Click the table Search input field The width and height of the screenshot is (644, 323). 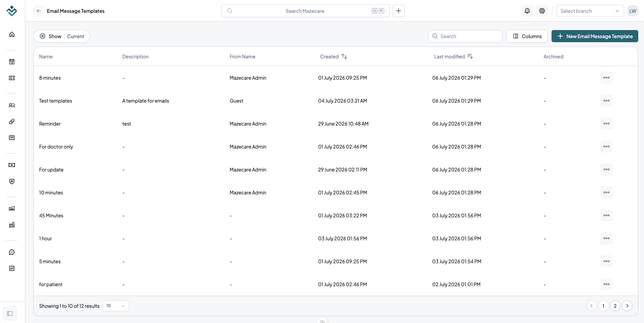click(465, 36)
